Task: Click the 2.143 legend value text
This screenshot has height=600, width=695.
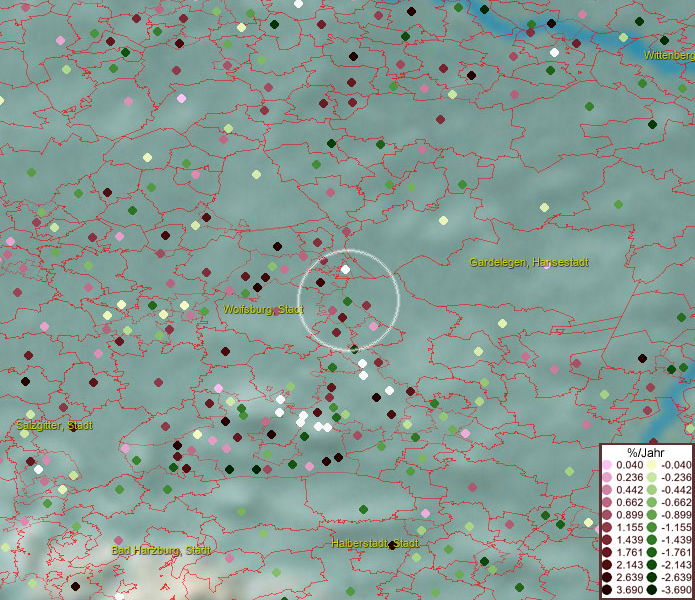Action: (x=629, y=565)
